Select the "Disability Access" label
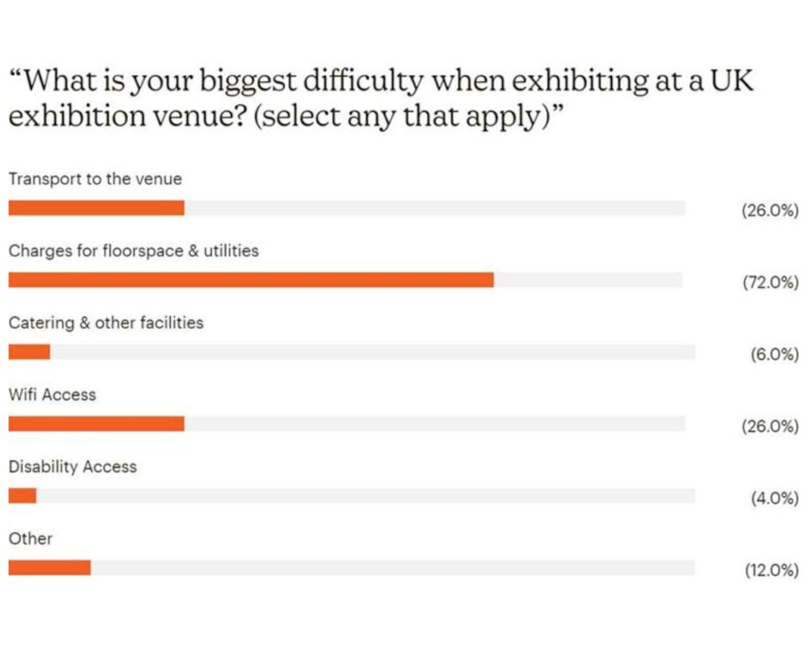 73,467
